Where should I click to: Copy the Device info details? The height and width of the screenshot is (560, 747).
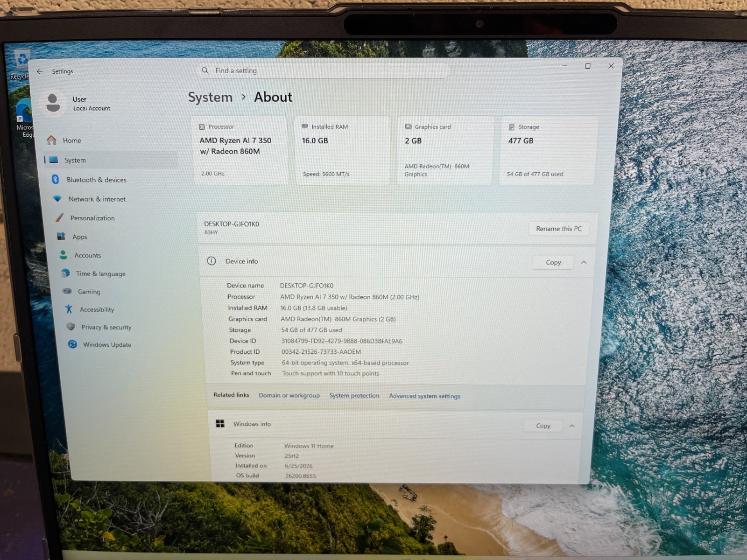pyautogui.click(x=553, y=262)
